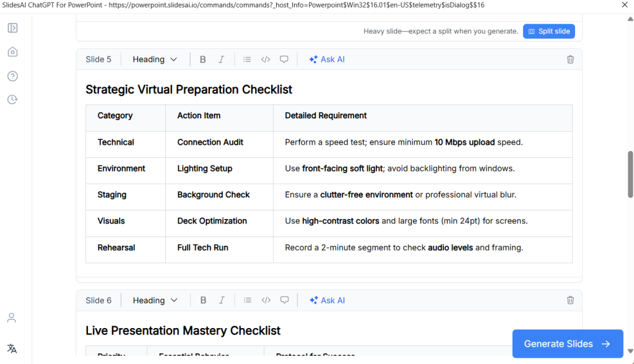Open the language translate icon
Viewport: 634px width, 364px height.
(12, 349)
